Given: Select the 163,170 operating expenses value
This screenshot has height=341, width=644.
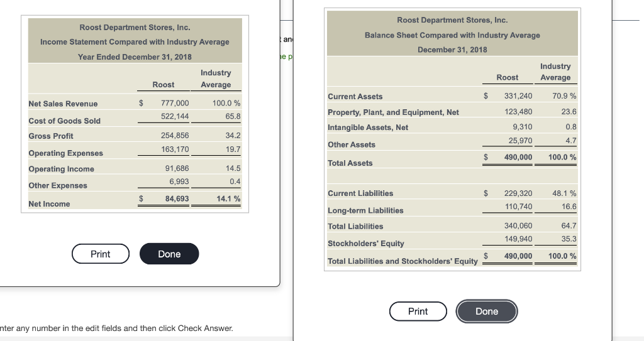Looking at the screenshot, I should coord(175,149).
